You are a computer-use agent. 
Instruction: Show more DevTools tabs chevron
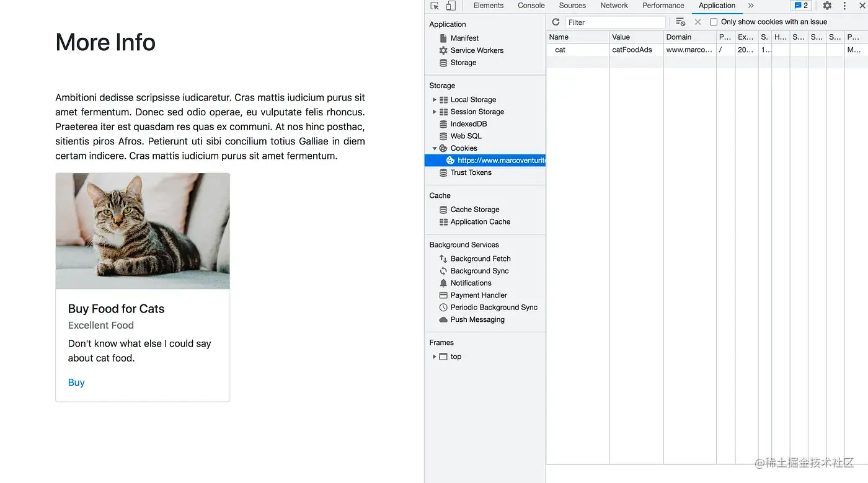(751, 6)
